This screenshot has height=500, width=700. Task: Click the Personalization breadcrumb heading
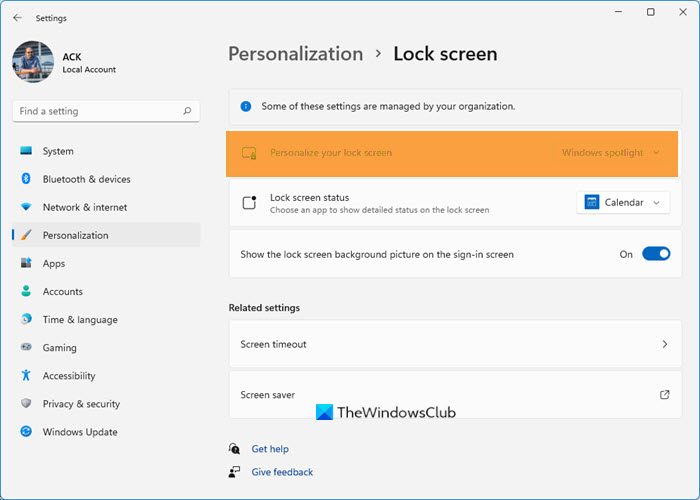pyautogui.click(x=295, y=54)
